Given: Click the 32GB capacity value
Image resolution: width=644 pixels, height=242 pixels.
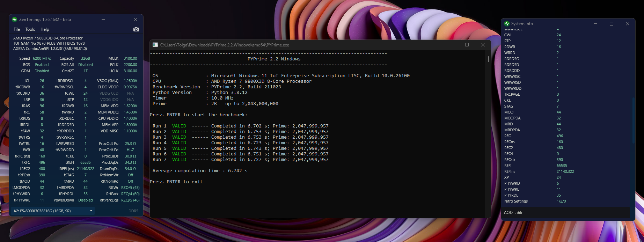Looking at the screenshot, I should click(86, 58).
